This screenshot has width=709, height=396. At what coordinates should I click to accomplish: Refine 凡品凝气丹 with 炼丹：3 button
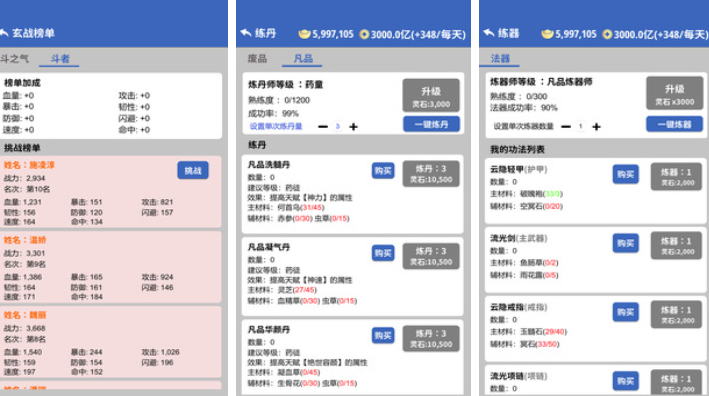coord(431,256)
